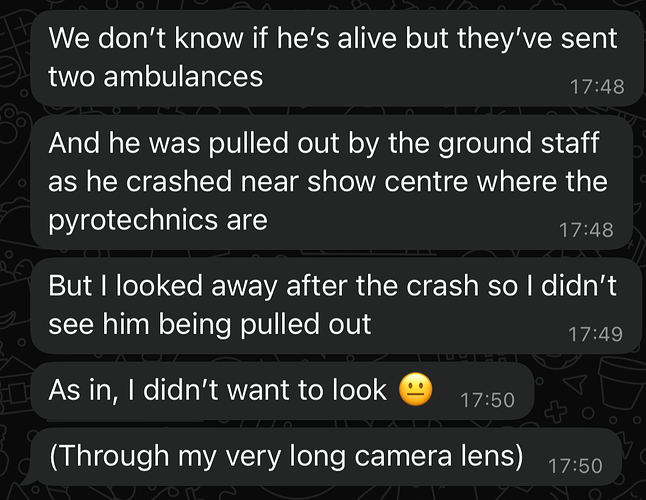Click the empty chat wallpaper right of the emoji message
This screenshot has height=500, width=646.
tap(590, 390)
